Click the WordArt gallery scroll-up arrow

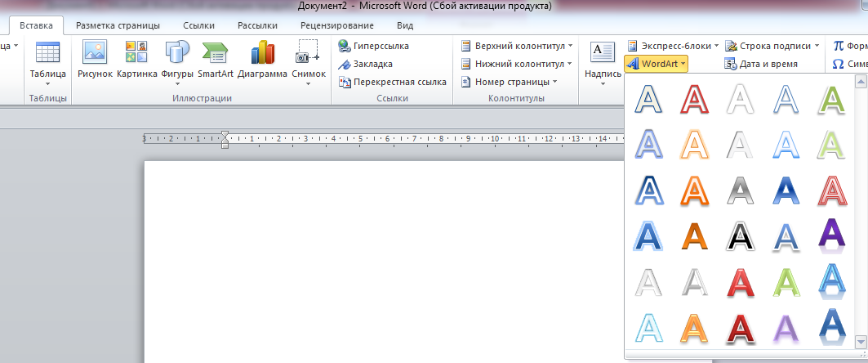tap(861, 82)
